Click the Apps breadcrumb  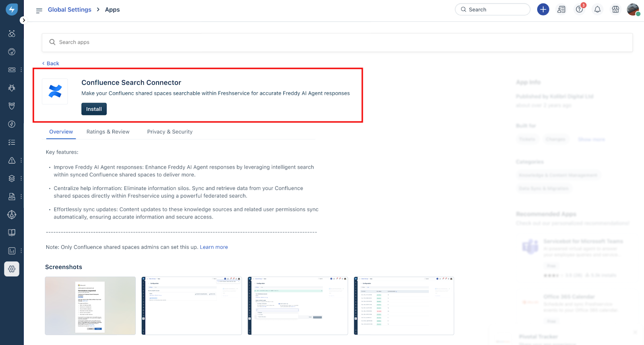[x=112, y=10]
